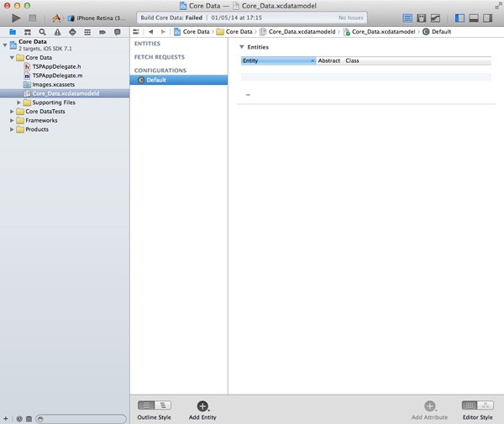Viewport: 504px width, 424px height.
Task: Toggle the Navigator pane
Action: [459, 18]
